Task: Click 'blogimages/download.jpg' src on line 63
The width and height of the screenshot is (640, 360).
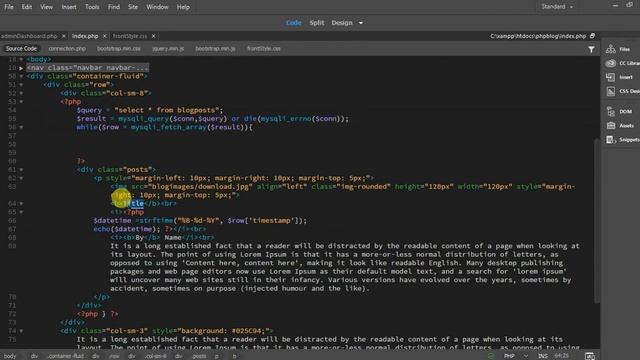Action: tap(200, 187)
